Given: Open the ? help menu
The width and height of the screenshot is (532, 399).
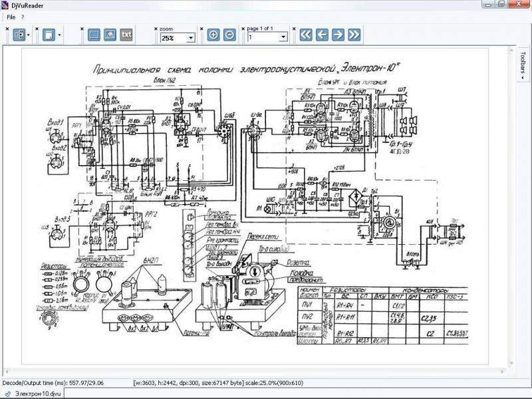Looking at the screenshot, I should [x=23, y=17].
